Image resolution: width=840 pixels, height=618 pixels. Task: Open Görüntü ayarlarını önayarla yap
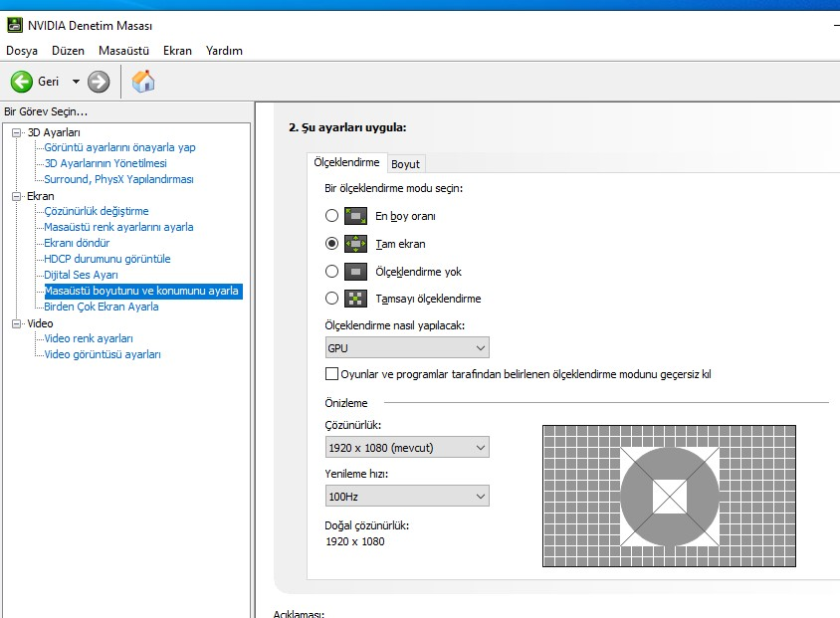(x=120, y=147)
